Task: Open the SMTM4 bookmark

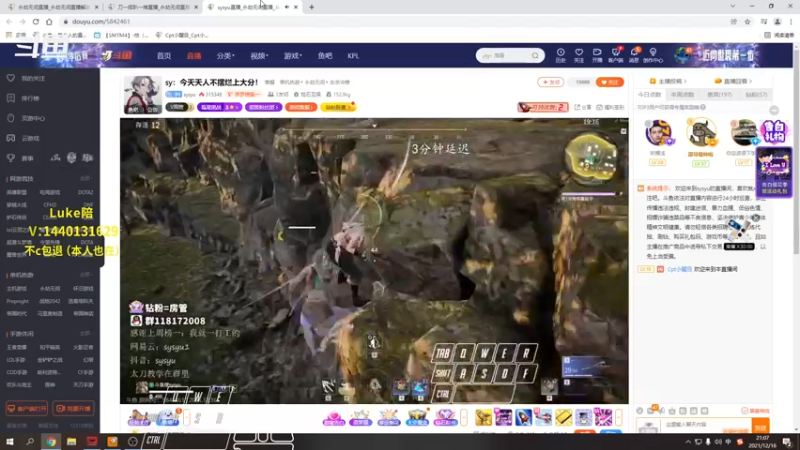Action: 120,35
